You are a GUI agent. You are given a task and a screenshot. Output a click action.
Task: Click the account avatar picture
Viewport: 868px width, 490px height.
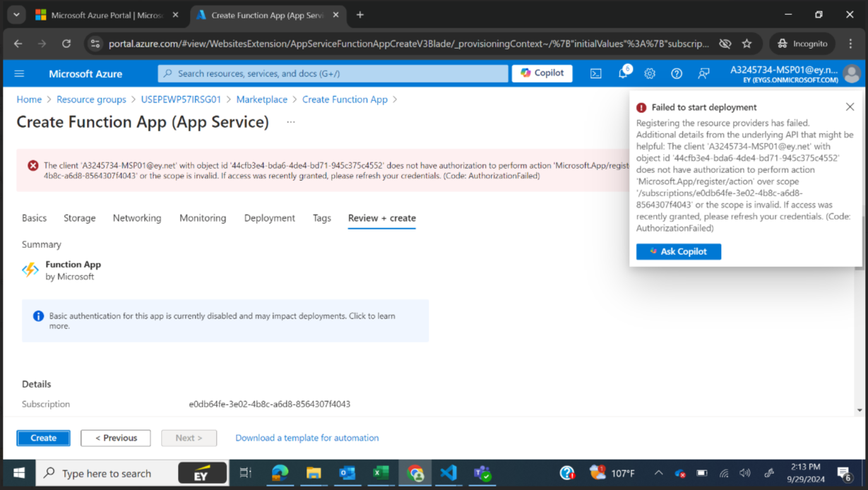click(852, 73)
